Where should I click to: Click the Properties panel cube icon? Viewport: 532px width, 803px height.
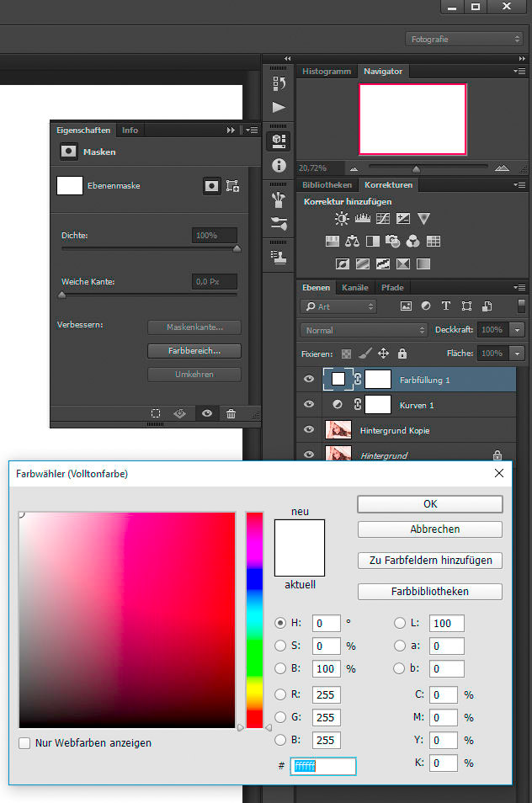click(279, 141)
